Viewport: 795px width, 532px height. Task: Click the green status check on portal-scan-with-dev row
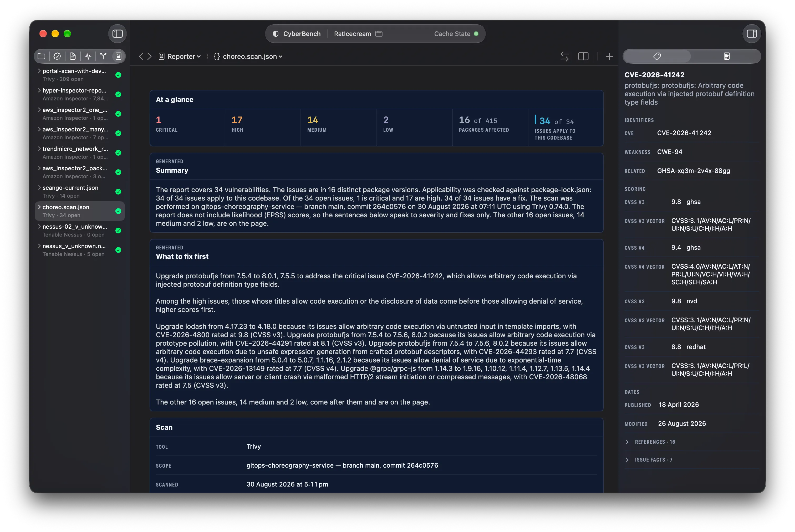pyautogui.click(x=118, y=75)
